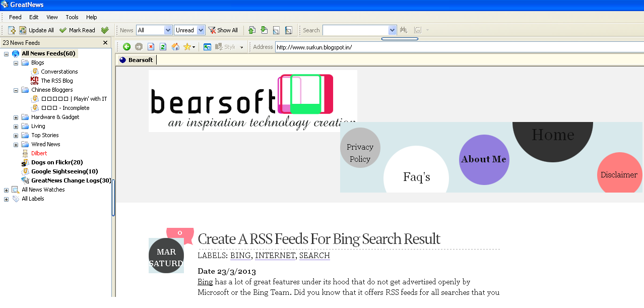Refresh the browser page
644x308 pixels.
[163, 47]
